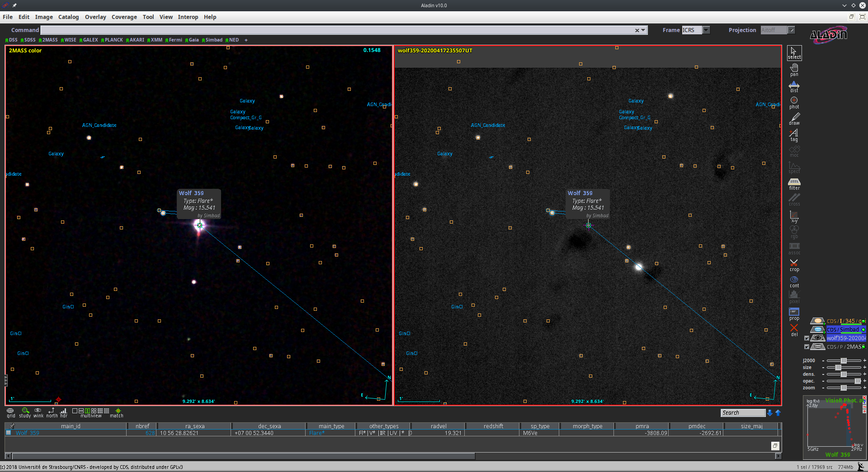Activate the study magnifier icon
Viewport: 868px width, 472px height.
click(x=25, y=412)
